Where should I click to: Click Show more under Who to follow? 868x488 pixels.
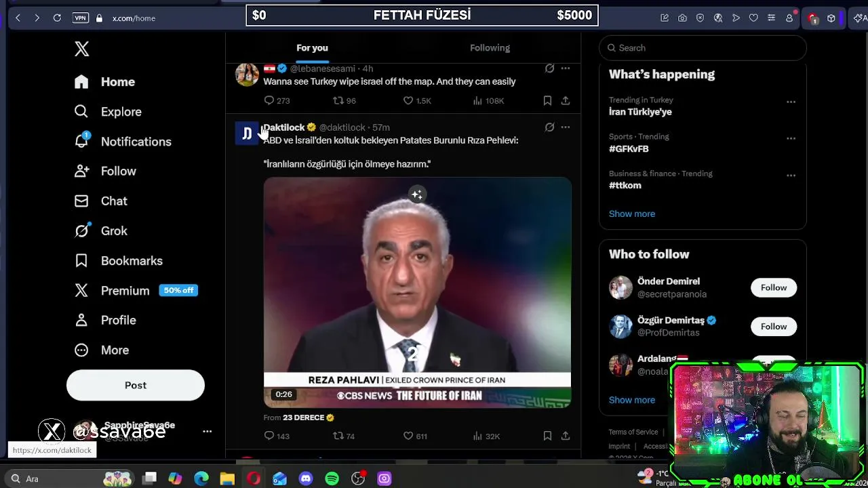pos(632,400)
